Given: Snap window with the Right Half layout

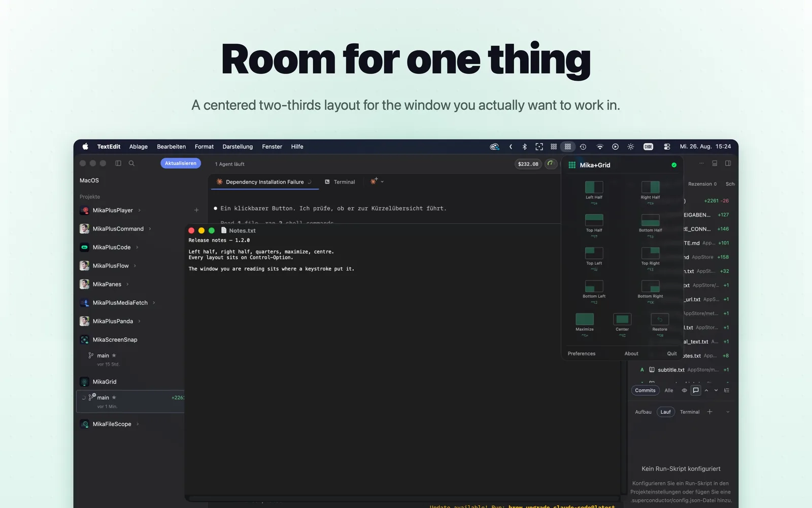Looking at the screenshot, I should pyautogui.click(x=650, y=191).
